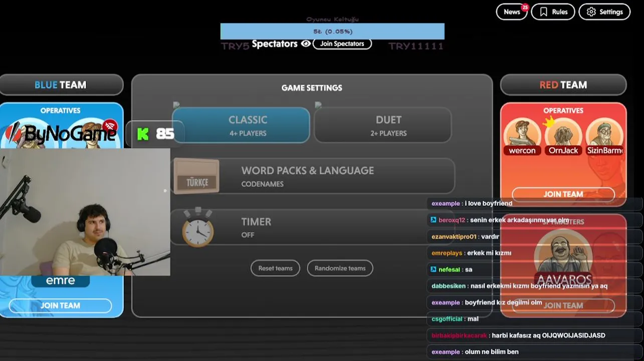Click the Randomize teams button
644x361 pixels.
[x=340, y=268]
